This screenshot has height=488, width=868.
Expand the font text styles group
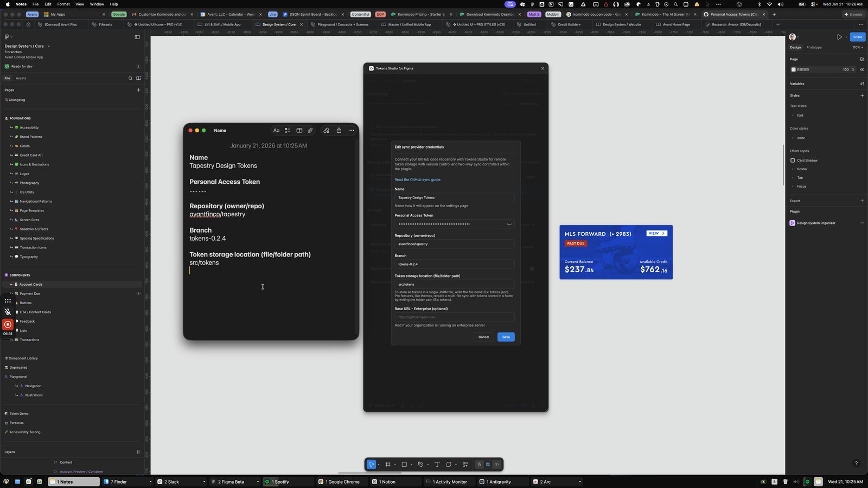tap(793, 115)
